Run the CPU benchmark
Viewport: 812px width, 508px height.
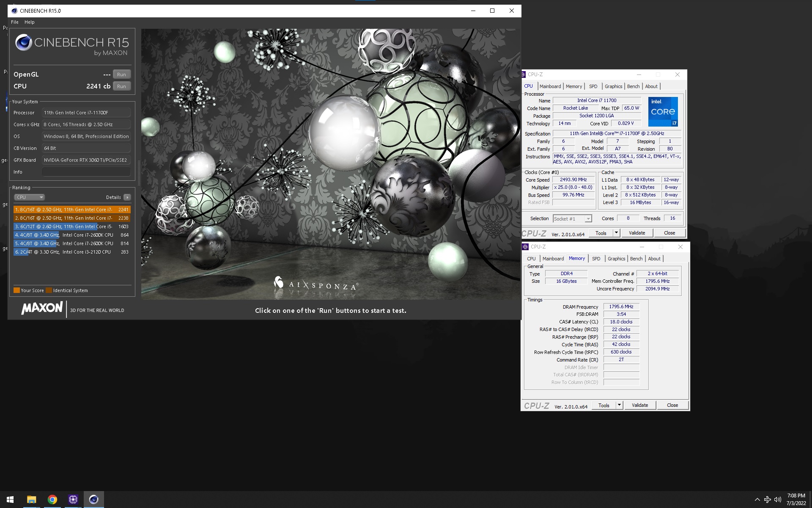(121, 86)
